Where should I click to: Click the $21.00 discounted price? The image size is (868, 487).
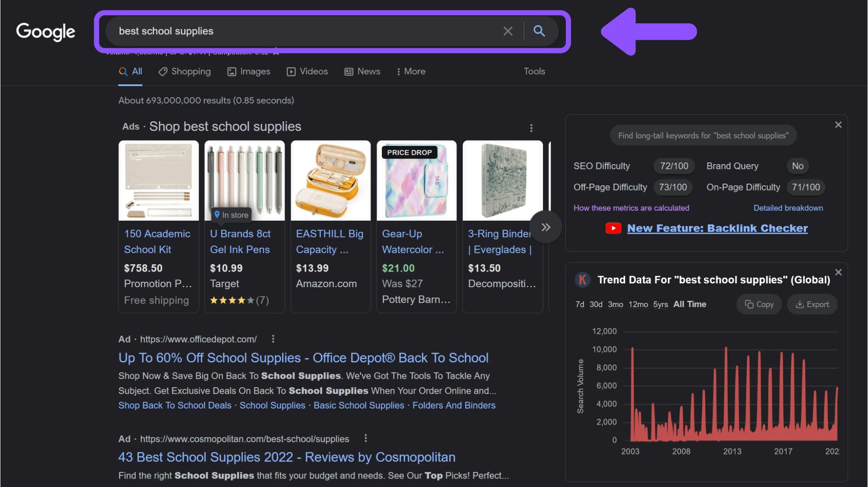click(398, 268)
